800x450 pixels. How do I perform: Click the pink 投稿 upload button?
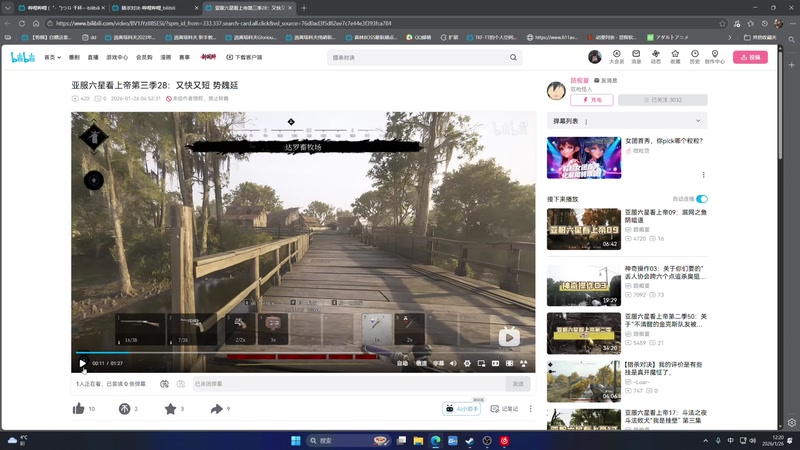tap(750, 57)
